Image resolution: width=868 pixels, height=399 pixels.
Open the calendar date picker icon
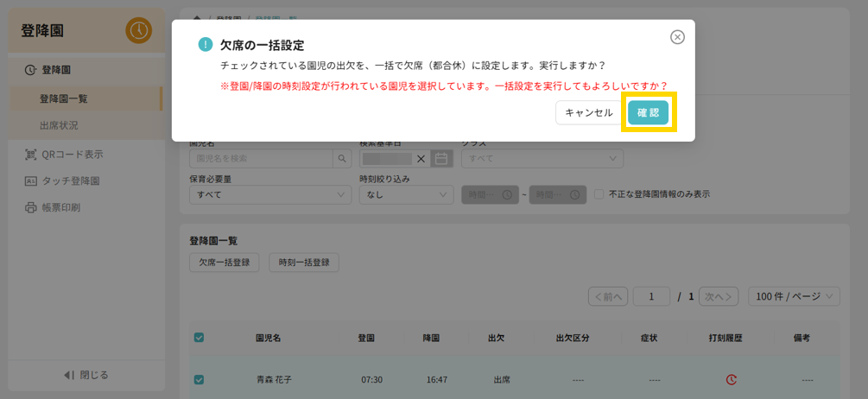tap(441, 159)
